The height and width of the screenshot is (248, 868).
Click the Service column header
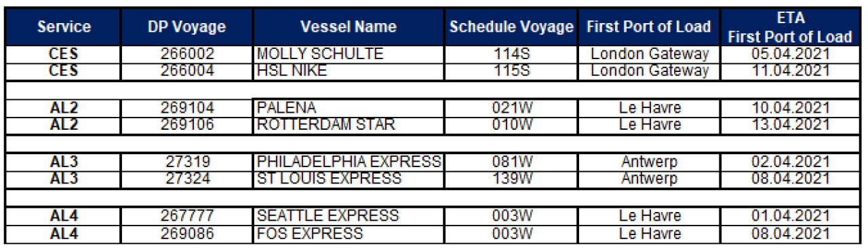(x=64, y=27)
